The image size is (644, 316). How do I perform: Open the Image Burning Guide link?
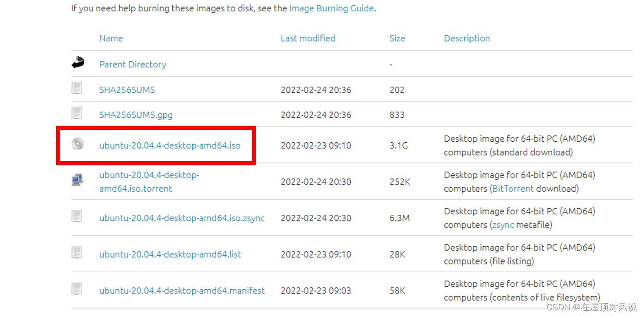pyautogui.click(x=331, y=8)
